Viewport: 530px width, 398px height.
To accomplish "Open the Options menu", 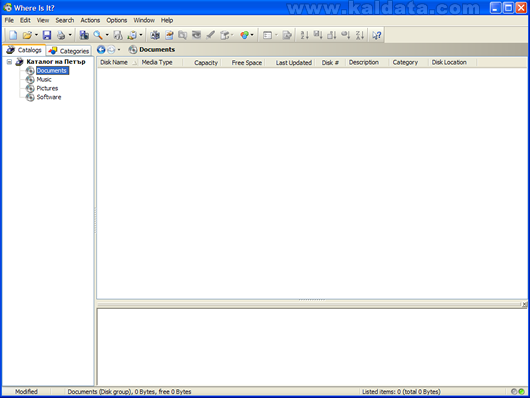I will click(x=117, y=20).
